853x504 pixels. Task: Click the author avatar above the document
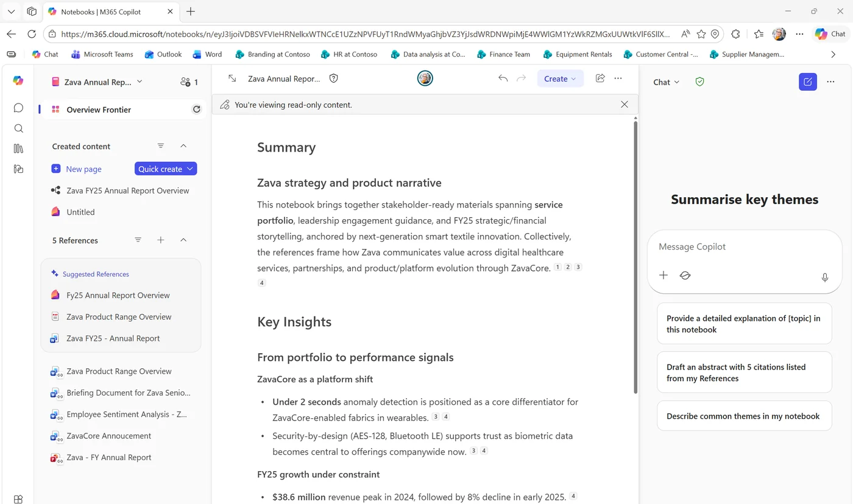pos(425,79)
